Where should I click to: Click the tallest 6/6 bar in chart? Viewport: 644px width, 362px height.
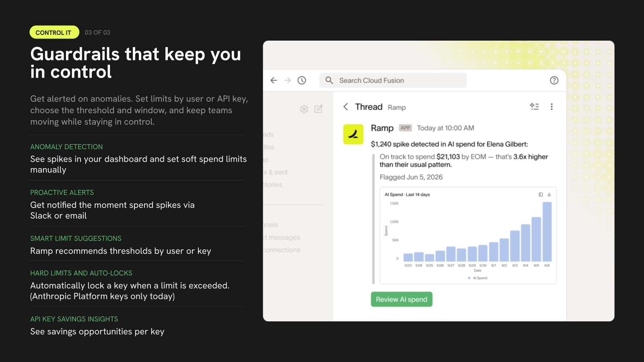point(547,232)
